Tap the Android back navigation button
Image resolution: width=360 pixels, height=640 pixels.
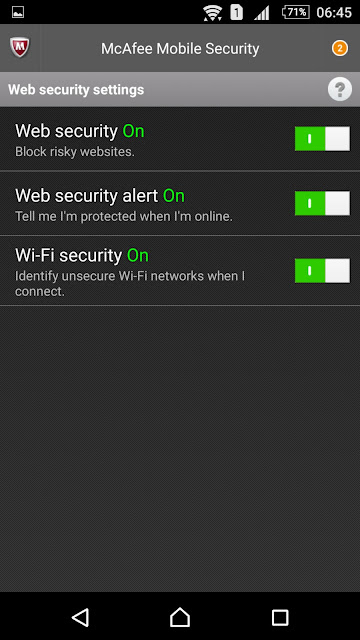pyautogui.click(x=80, y=617)
